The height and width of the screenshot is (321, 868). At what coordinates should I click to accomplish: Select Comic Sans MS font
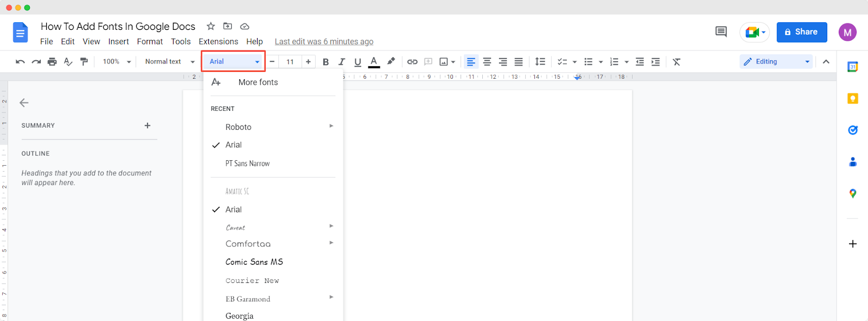click(x=273, y=262)
